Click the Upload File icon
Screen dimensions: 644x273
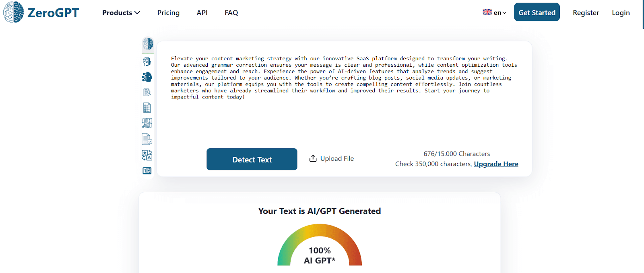[x=313, y=158]
